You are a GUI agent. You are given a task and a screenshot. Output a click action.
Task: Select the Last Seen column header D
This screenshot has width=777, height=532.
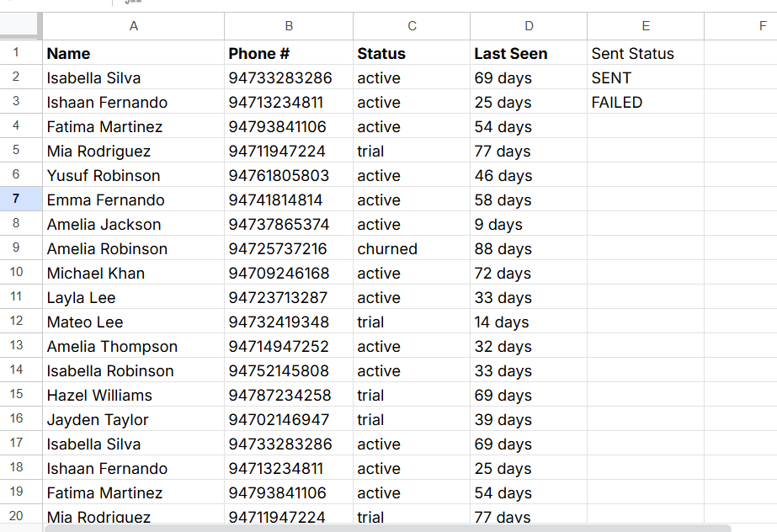pyautogui.click(x=528, y=26)
